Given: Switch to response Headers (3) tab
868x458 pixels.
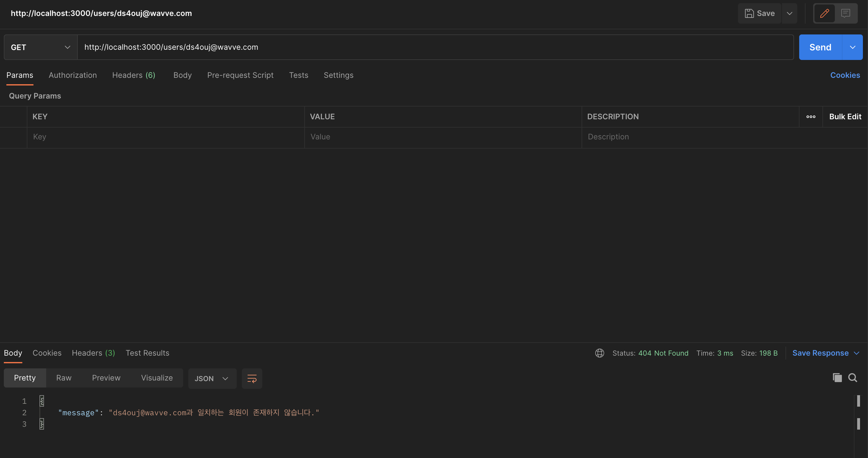Looking at the screenshot, I should [93, 353].
